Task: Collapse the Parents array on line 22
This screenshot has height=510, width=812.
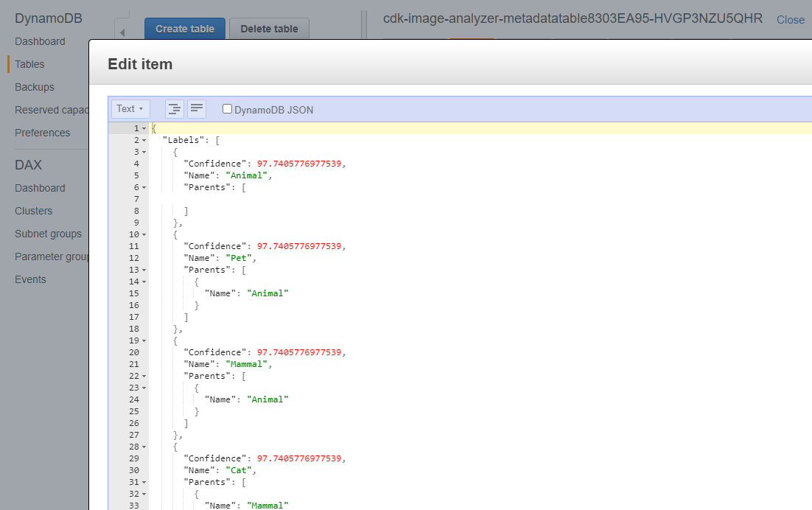Action: coord(144,377)
